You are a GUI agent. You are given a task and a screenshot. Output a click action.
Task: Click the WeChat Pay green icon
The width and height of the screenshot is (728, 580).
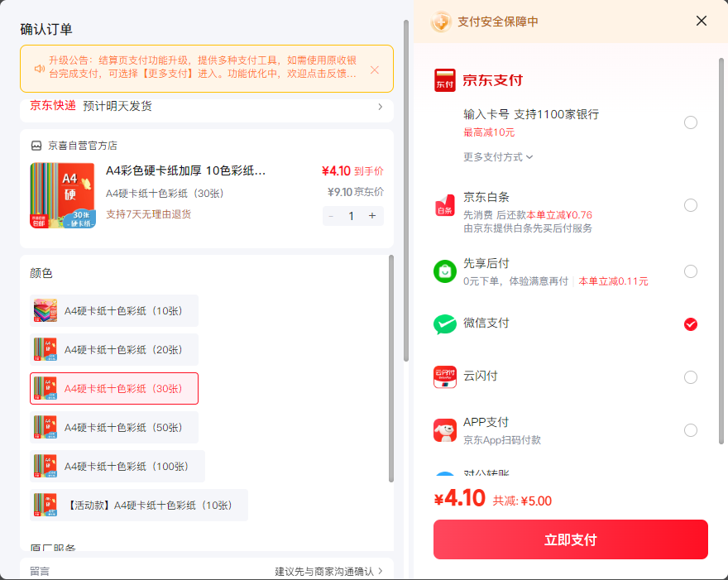coord(444,324)
